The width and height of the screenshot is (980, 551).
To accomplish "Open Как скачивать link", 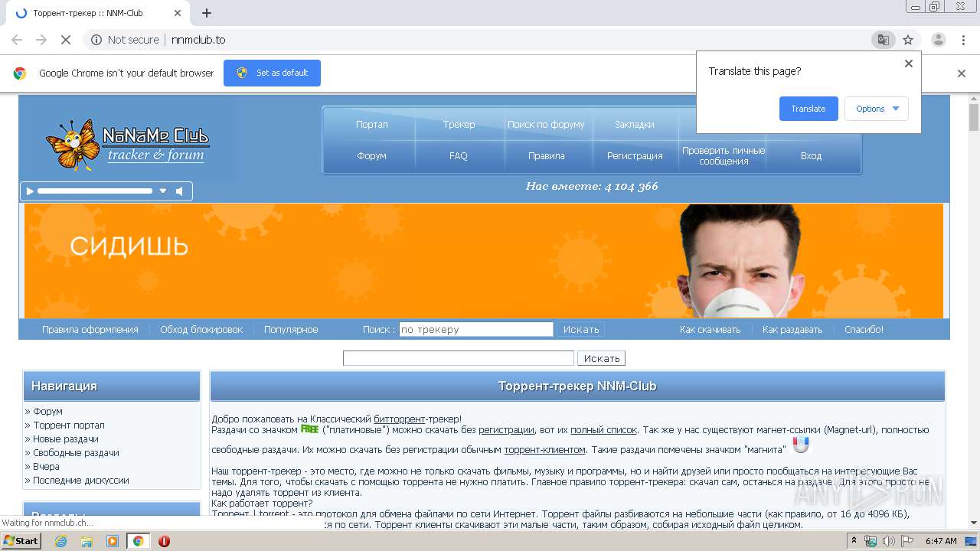I will coord(710,330).
